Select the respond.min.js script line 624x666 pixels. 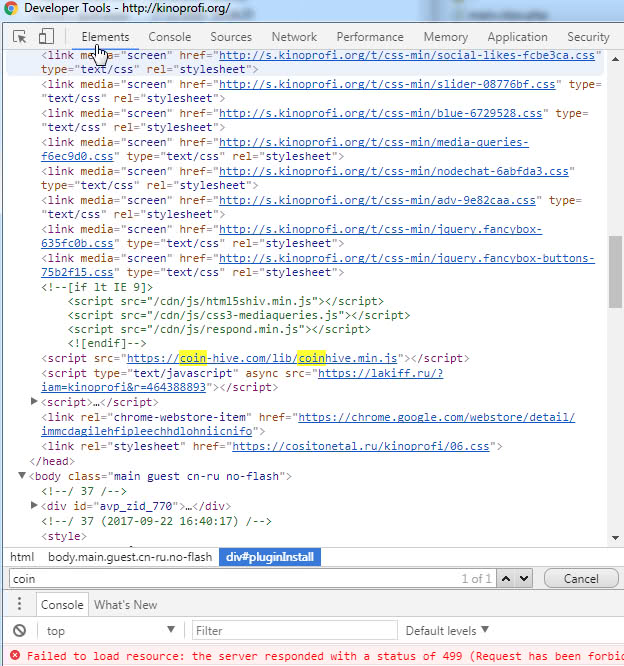[219, 329]
